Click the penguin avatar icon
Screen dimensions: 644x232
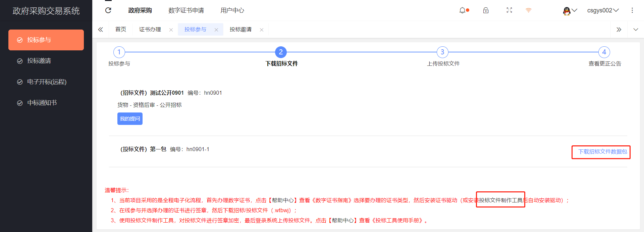click(x=567, y=11)
